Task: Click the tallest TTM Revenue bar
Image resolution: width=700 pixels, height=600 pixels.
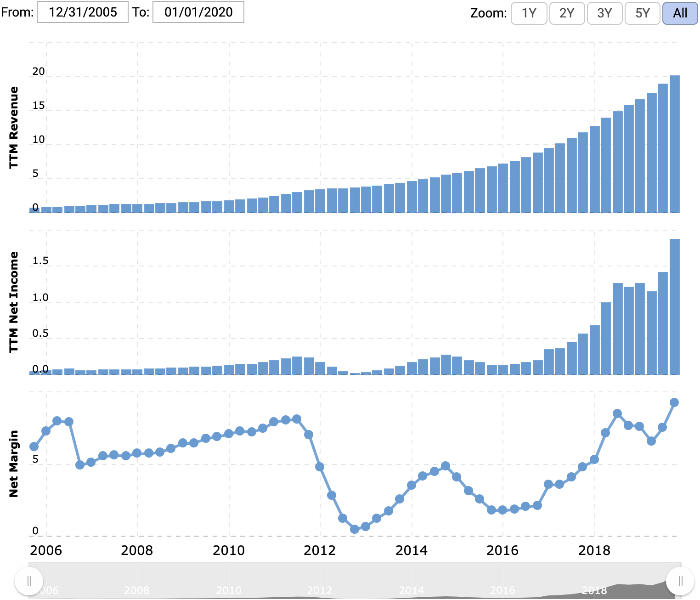Action: tap(675, 144)
